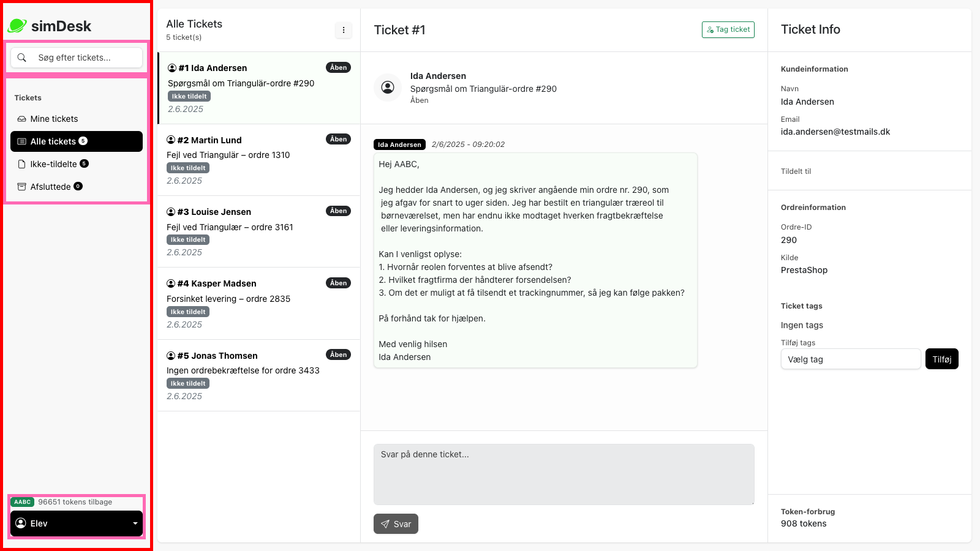Screen dimensions: 980x551
Task: Click the send icon inside the Svar button
Action: [x=385, y=523]
